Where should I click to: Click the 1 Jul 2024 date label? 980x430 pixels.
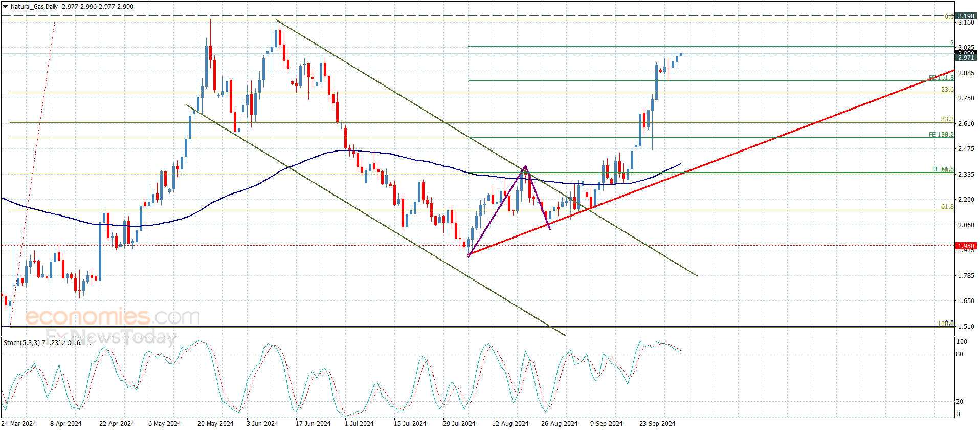click(359, 423)
